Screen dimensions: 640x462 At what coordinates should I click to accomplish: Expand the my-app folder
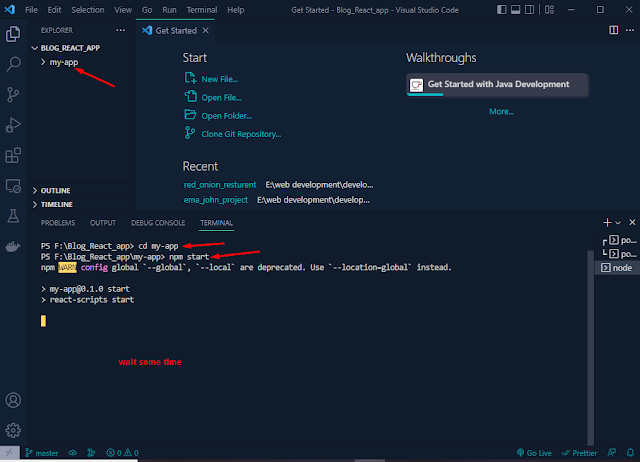pos(82,62)
